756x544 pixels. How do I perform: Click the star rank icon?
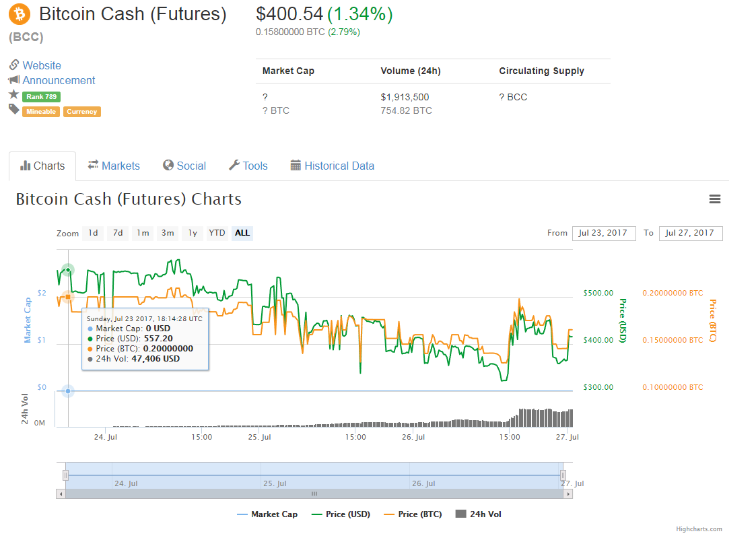[x=13, y=95]
